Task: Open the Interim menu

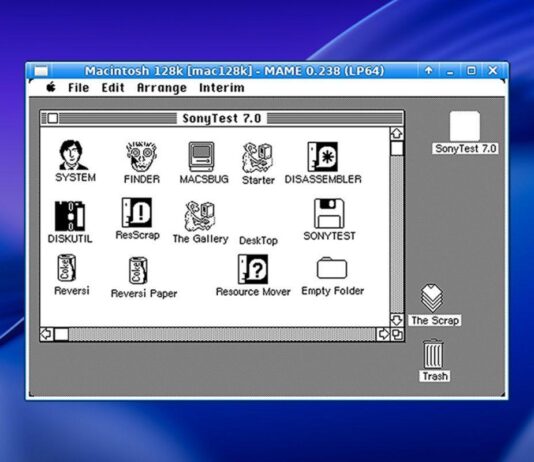Action: (221, 87)
